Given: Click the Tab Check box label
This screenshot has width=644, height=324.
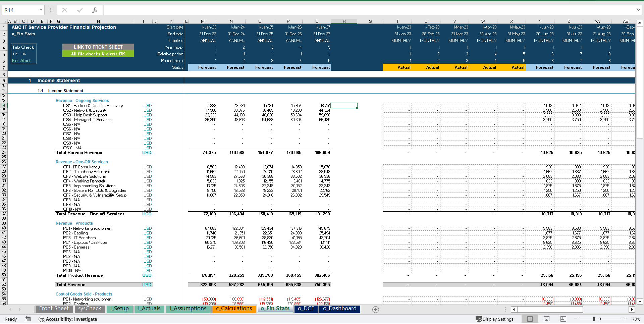Looking at the screenshot, I should pos(23,47).
